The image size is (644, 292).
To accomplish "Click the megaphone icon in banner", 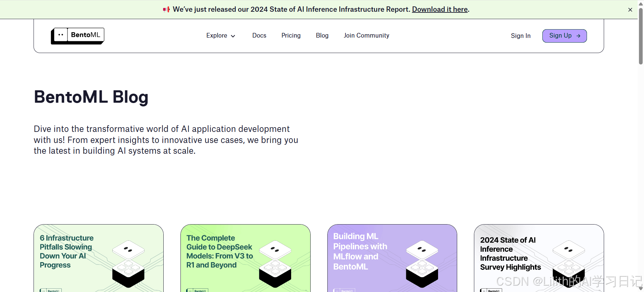I will 166,9.
